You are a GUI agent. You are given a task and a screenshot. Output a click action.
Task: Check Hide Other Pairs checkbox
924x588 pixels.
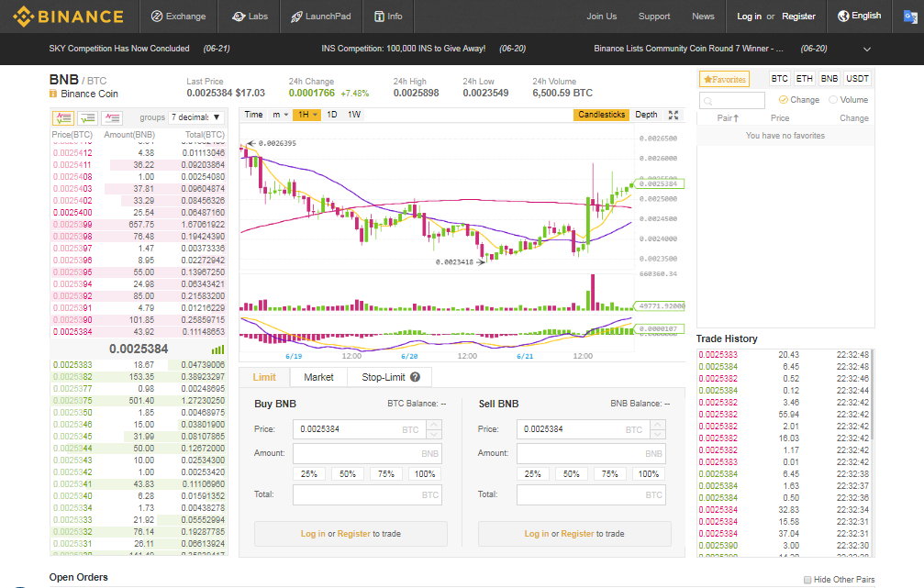tap(807, 580)
